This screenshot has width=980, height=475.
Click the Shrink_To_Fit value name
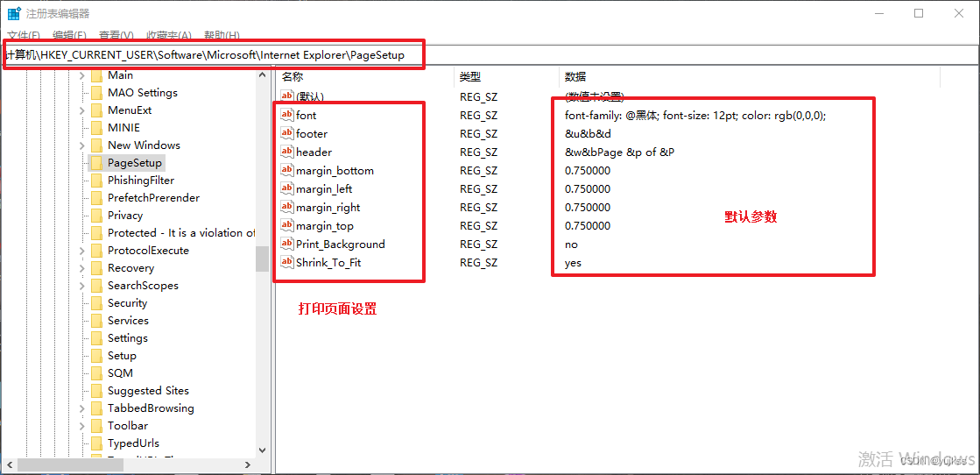coord(328,263)
